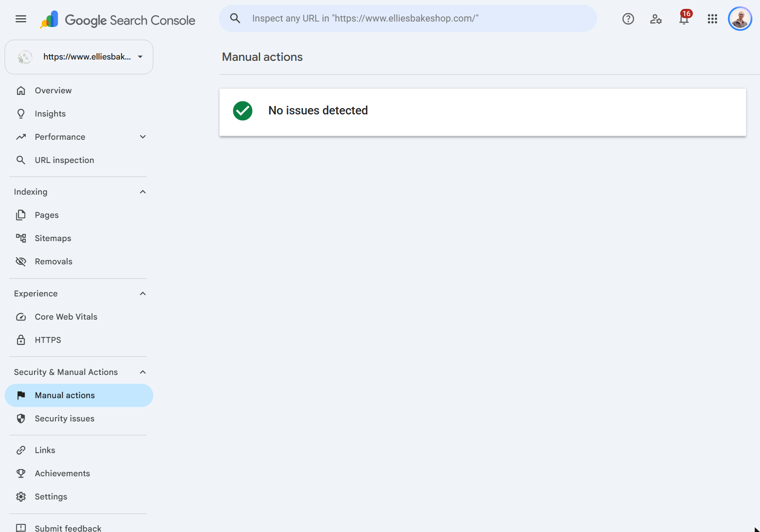The image size is (760, 532).
Task: Click the Inspect any URL search field
Action: [x=408, y=18]
